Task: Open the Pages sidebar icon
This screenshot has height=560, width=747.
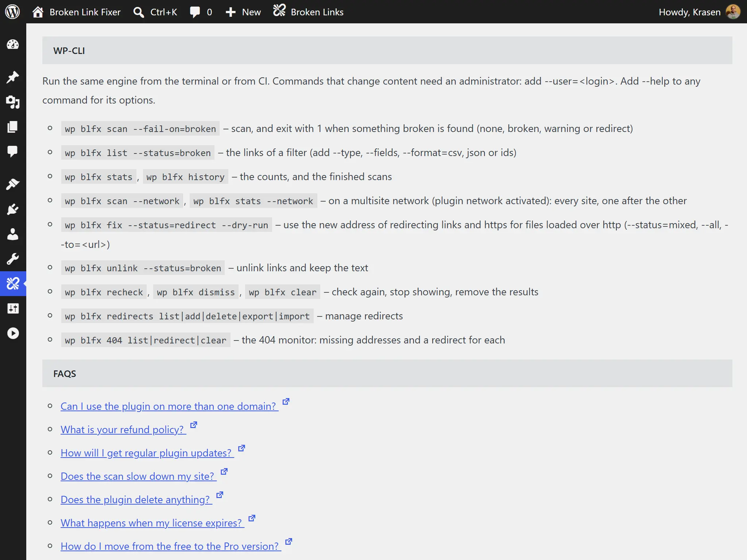Action: pyautogui.click(x=13, y=127)
